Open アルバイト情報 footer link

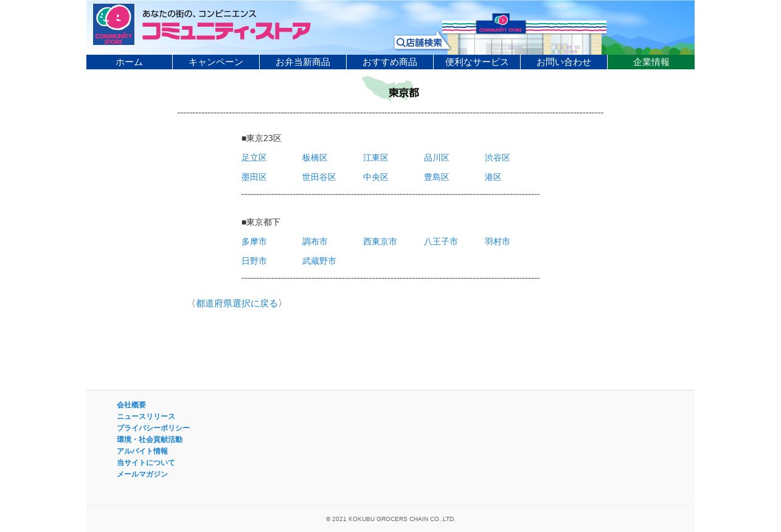142,451
